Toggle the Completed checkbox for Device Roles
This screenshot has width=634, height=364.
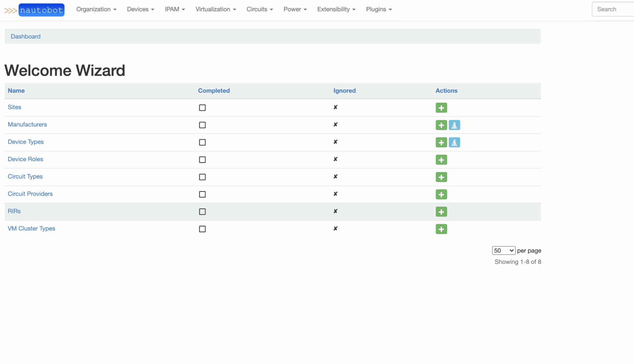pyautogui.click(x=202, y=160)
